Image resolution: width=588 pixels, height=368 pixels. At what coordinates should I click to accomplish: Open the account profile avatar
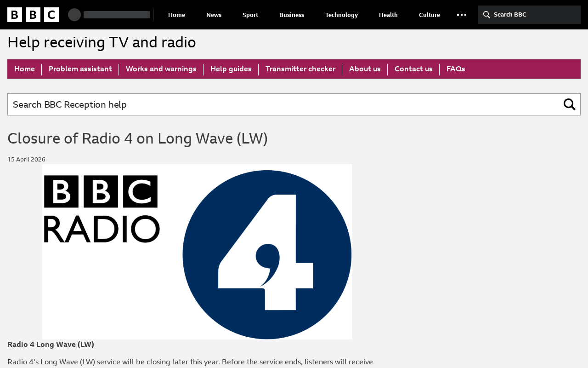(x=74, y=15)
